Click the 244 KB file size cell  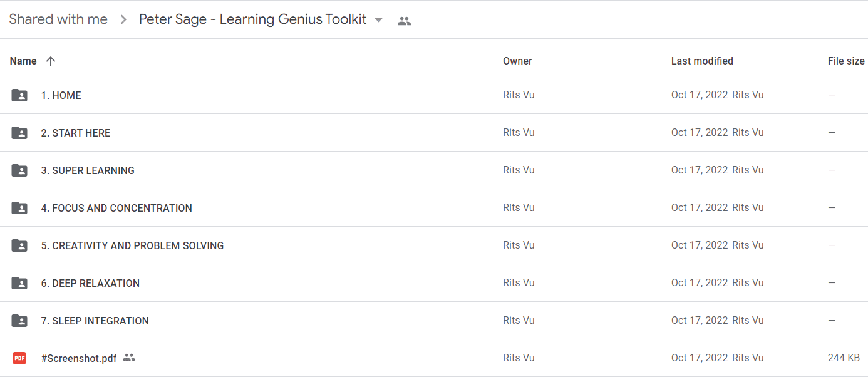844,358
